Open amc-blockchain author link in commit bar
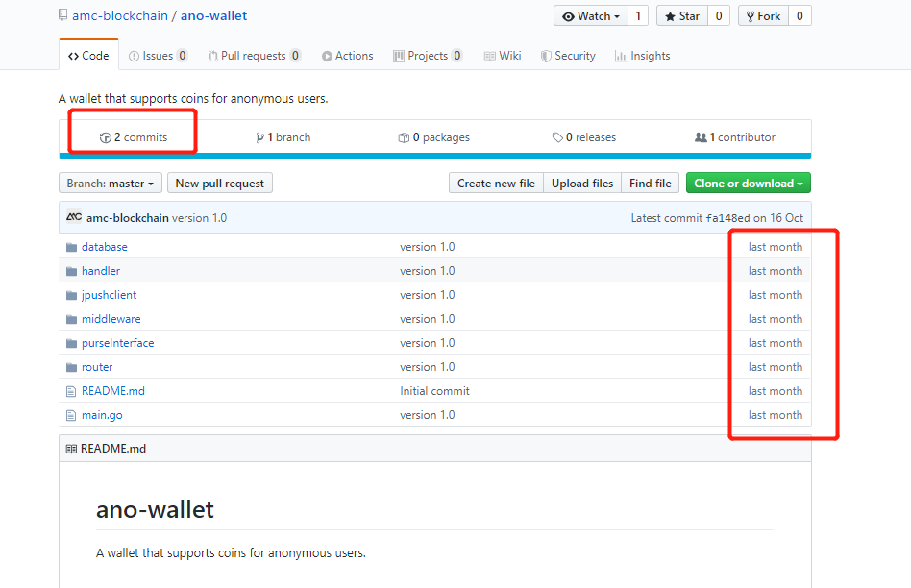The image size is (911, 588). click(127, 218)
